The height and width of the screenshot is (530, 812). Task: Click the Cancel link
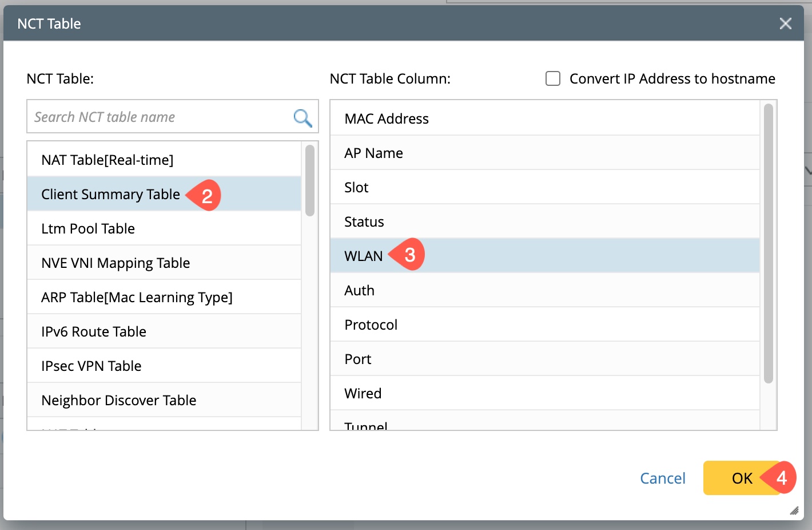[662, 478]
